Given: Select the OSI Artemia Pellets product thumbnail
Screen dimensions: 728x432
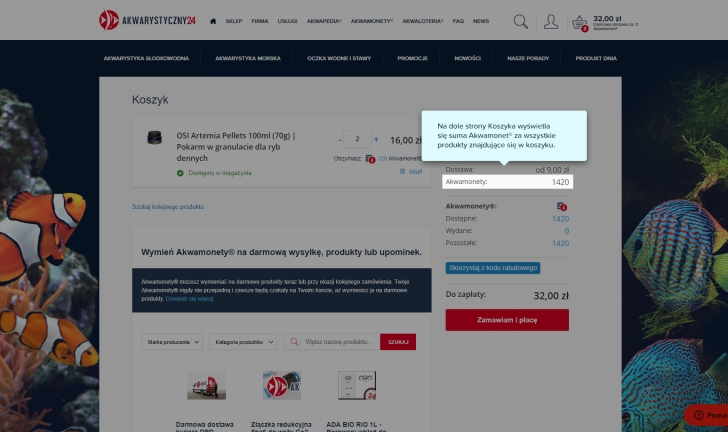Looking at the screenshot, I should 155,137.
